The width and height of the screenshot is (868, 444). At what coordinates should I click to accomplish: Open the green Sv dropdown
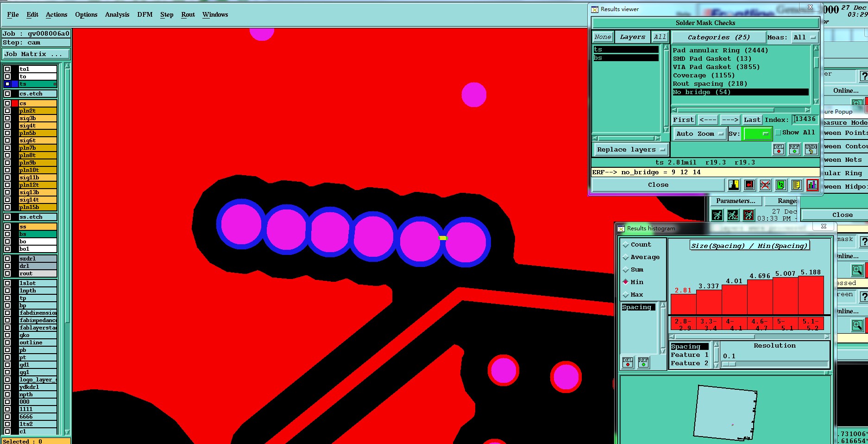757,134
